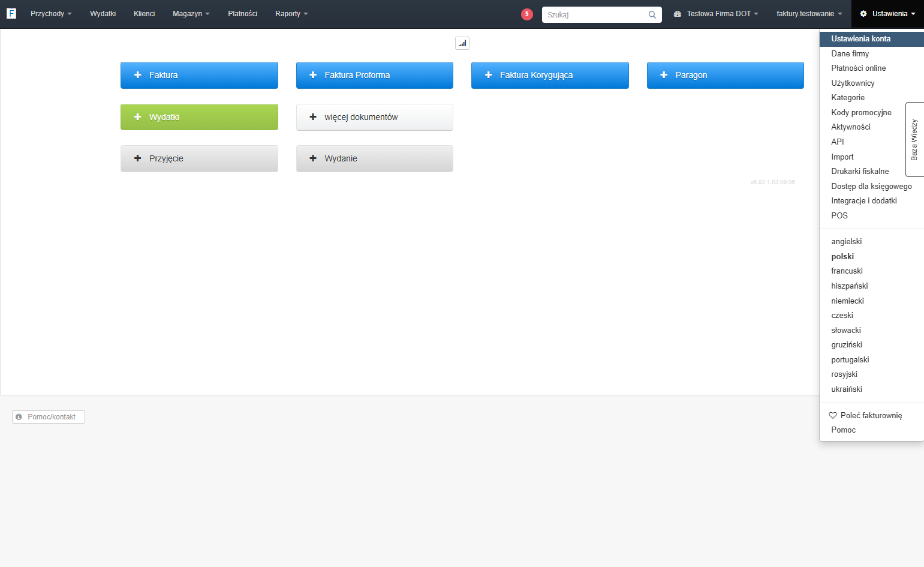Click the Fakturownia logo icon
This screenshot has height=567, width=924.
(x=11, y=13)
